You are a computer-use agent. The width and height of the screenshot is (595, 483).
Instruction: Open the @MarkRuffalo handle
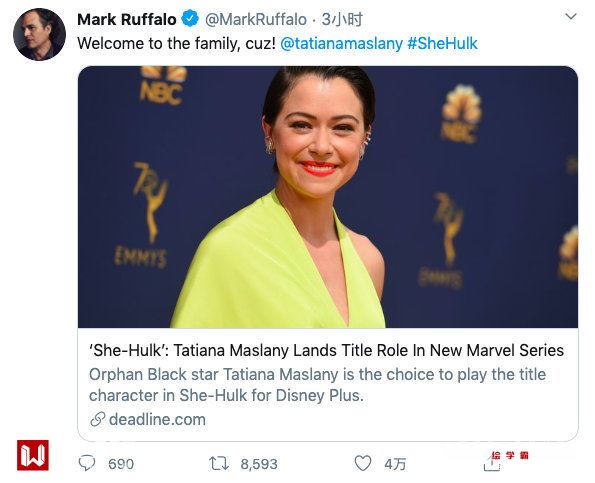point(256,19)
